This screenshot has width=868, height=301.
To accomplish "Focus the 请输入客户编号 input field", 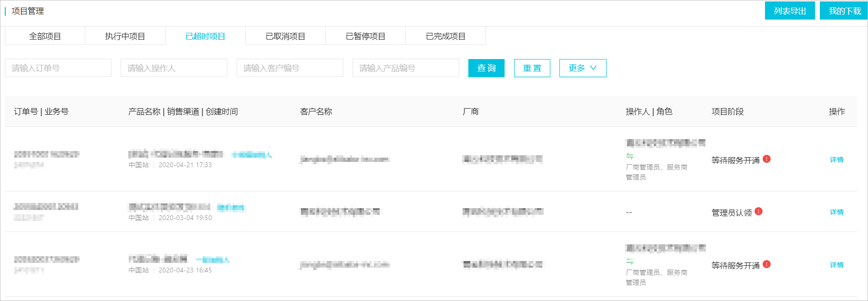I will pos(290,68).
